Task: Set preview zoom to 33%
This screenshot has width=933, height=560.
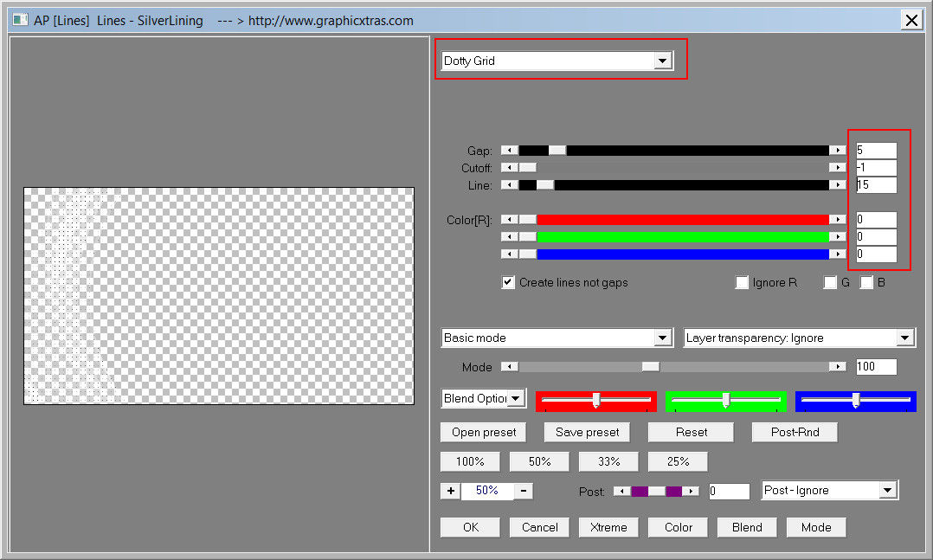Action: pos(608,461)
